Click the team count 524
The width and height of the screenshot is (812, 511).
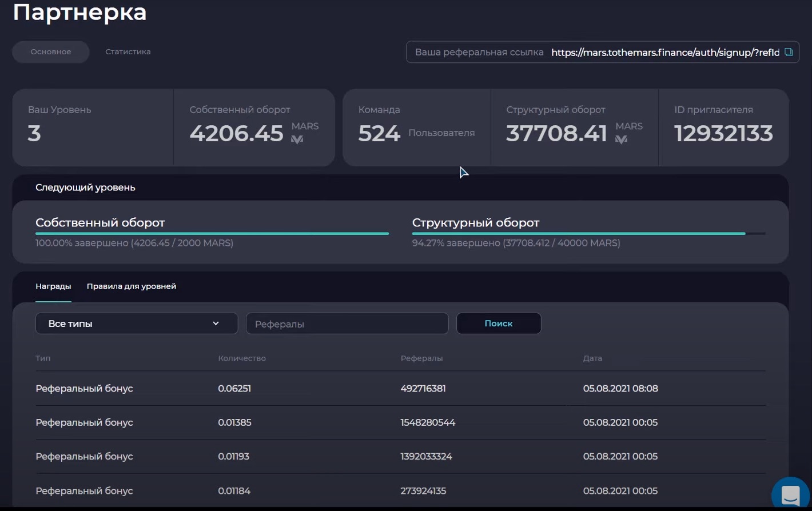pyautogui.click(x=379, y=133)
